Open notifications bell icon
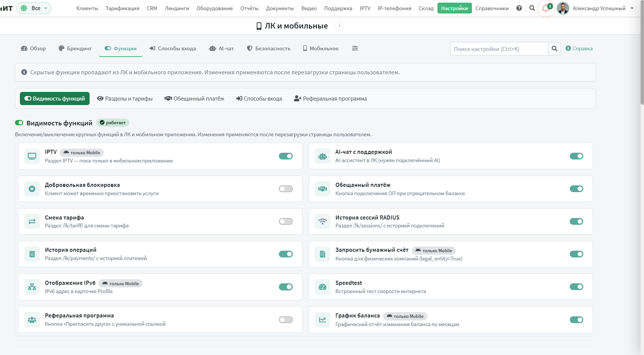This screenshot has height=355, width=644. [x=545, y=8]
